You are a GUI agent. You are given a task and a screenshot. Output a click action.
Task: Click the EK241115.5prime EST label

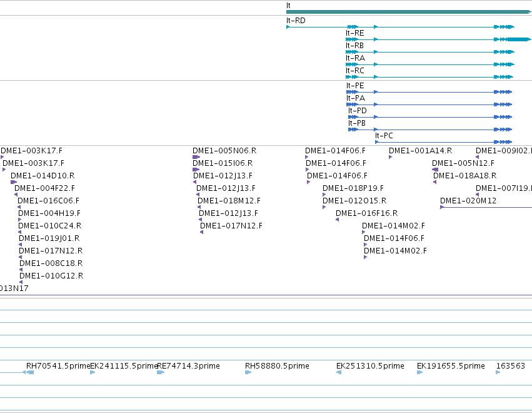(x=124, y=366)
